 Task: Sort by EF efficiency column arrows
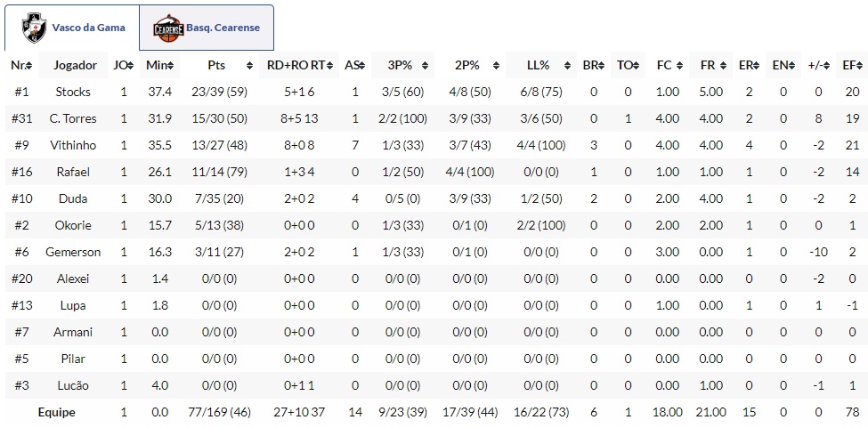[x=861, y=66]
